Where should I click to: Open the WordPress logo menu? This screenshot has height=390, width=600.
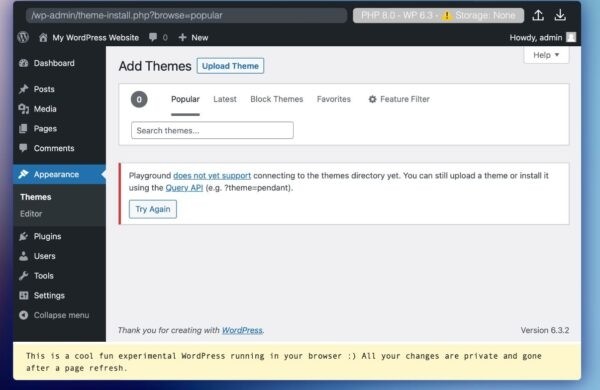click(x=23, y=37)
